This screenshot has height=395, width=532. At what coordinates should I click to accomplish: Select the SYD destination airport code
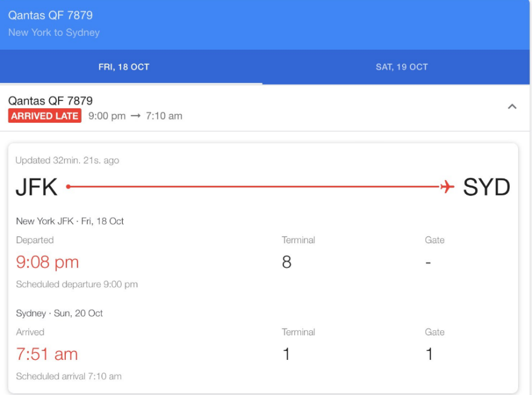coord(486,188)
